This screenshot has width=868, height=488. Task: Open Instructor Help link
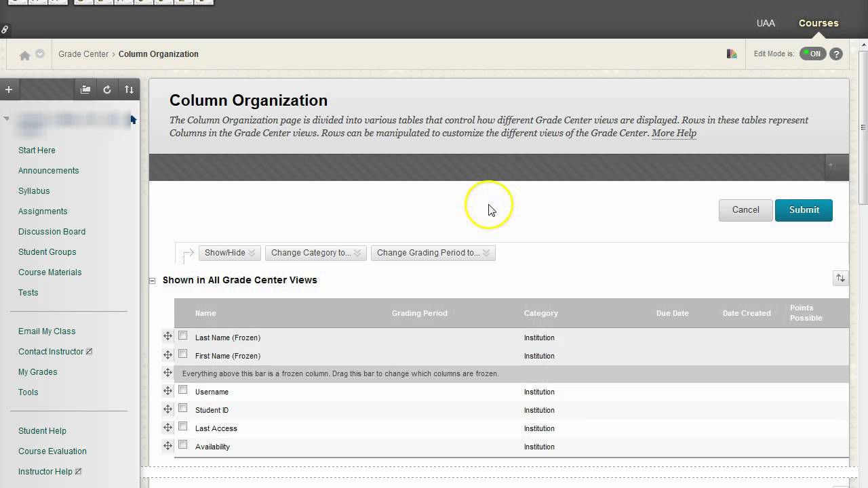[45, 472]
